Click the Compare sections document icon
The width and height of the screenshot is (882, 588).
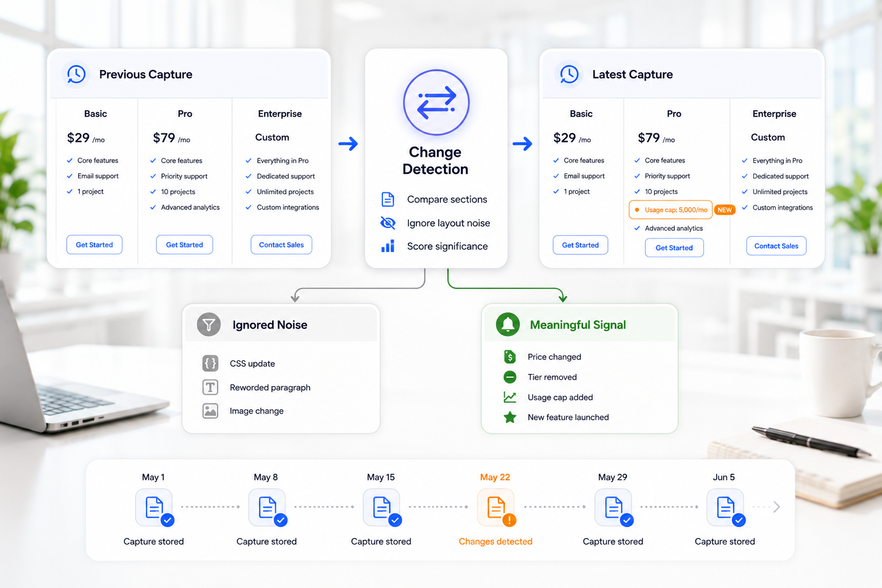pyautogui.click(x=388, y=199)
